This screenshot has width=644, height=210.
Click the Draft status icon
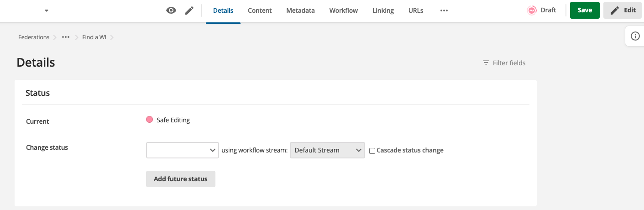532,10
